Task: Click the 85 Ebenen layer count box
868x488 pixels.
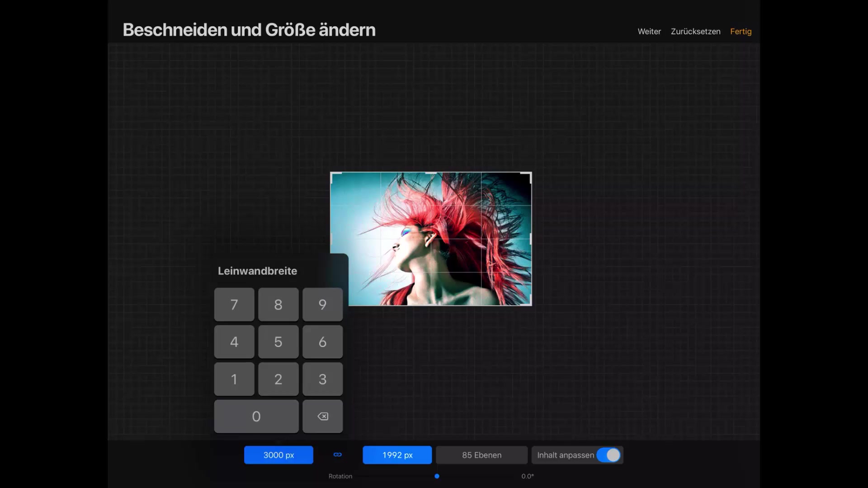Action: pyautogui.click(x=481, y=455)
